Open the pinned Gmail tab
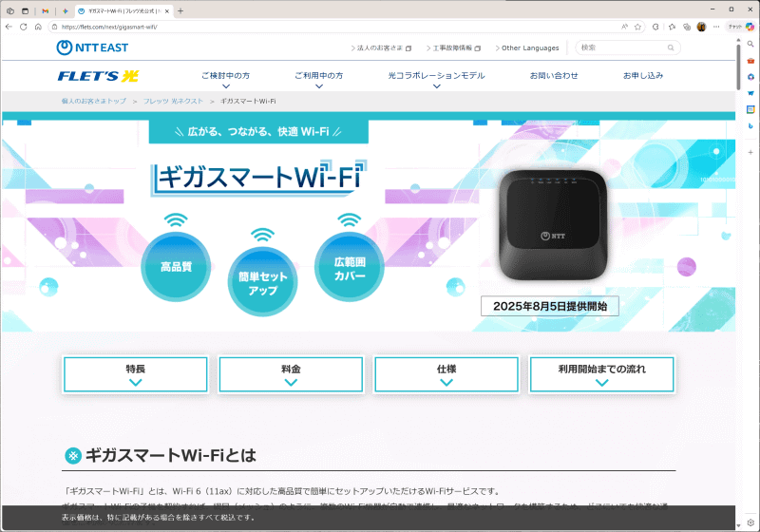 click(45, 10)
